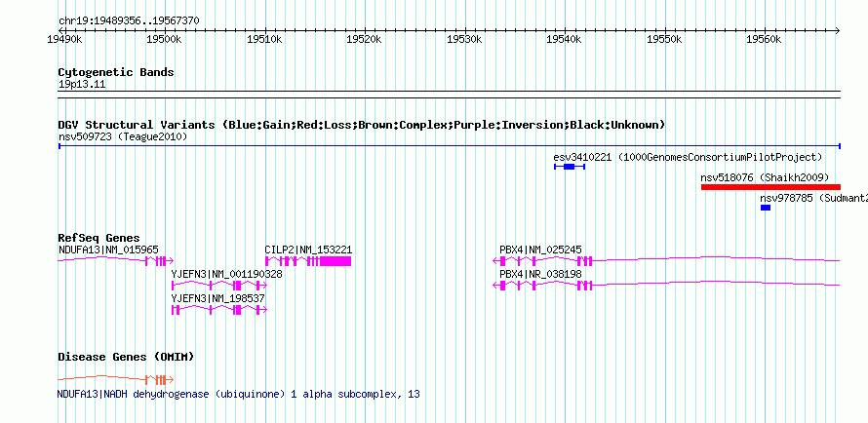The image size is (868, 423).
Task: Click the NDUFA13|NM_015965 gene label
Action: pos(108,250)
